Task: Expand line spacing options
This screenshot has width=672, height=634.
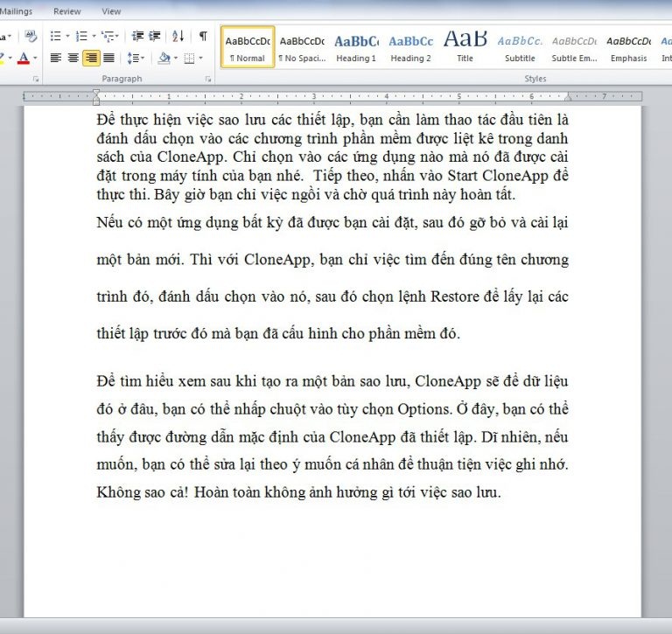Action: coord(135,59)
